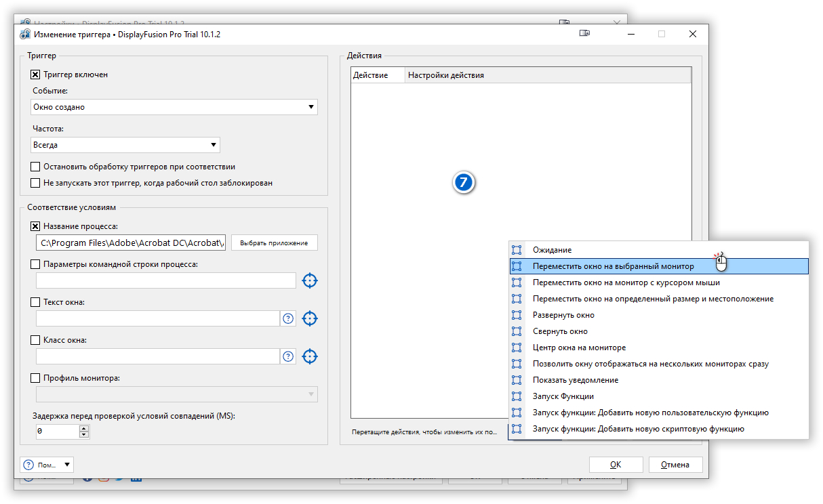Uncheck Триггер включен checkbox
Viewport: 823px width, 504px height.
point(35,75)
